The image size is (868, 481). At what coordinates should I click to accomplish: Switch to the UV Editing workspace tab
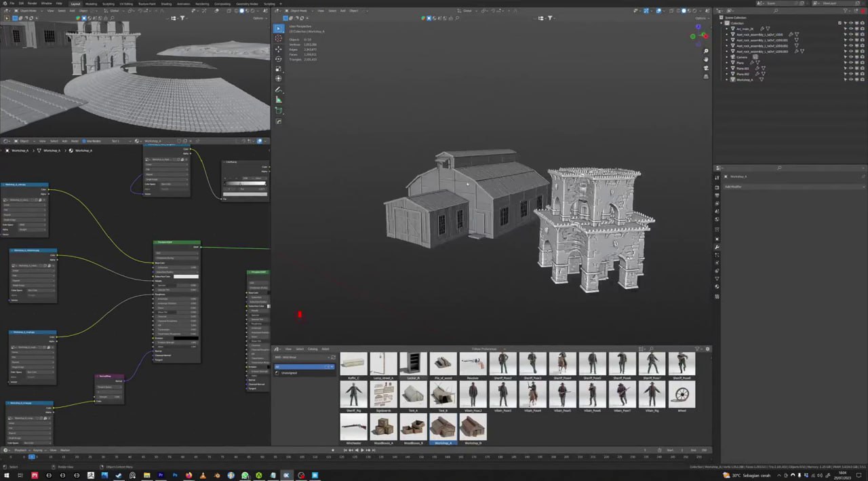click(126, 4)
